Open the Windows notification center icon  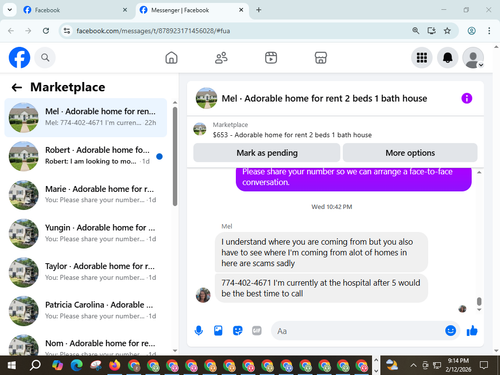click(484, 365)
